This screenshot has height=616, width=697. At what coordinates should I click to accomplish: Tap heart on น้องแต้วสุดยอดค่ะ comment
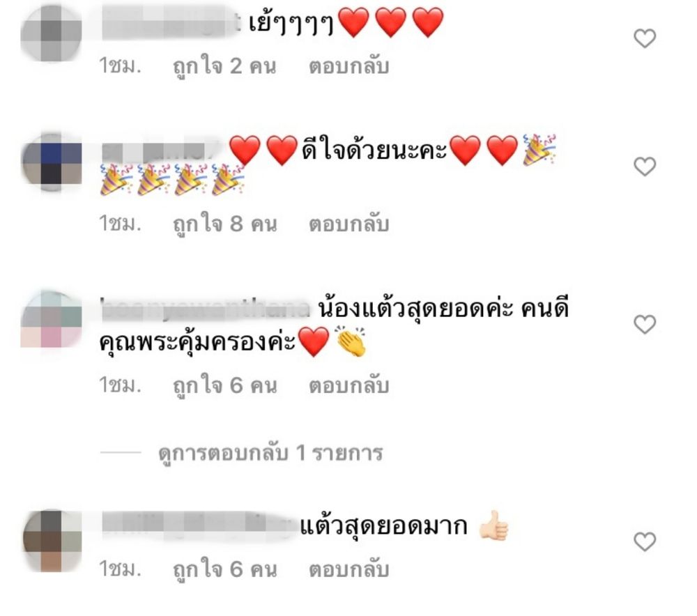(645, 324)
